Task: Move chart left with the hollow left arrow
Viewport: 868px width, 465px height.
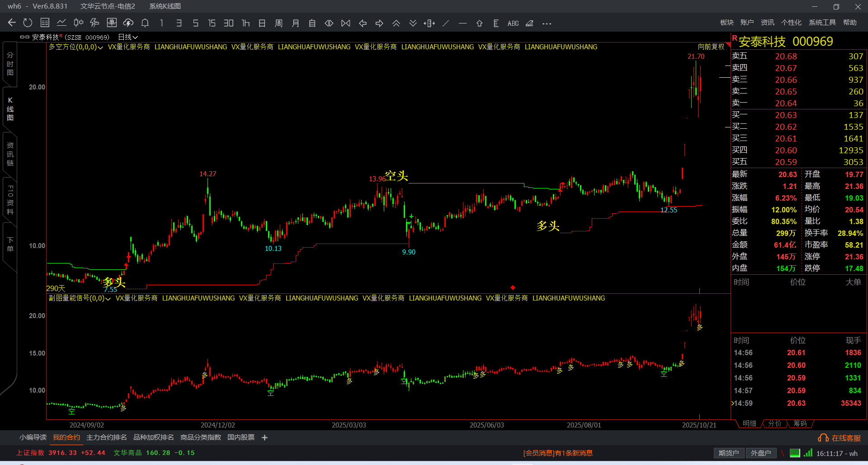Action: [x=363, y=23]
